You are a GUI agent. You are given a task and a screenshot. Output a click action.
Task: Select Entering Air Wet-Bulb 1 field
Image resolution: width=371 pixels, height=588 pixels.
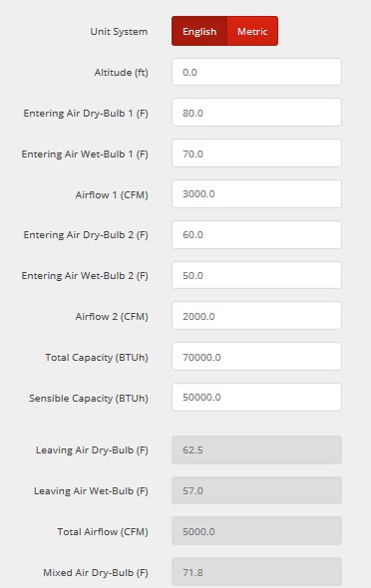256,153
